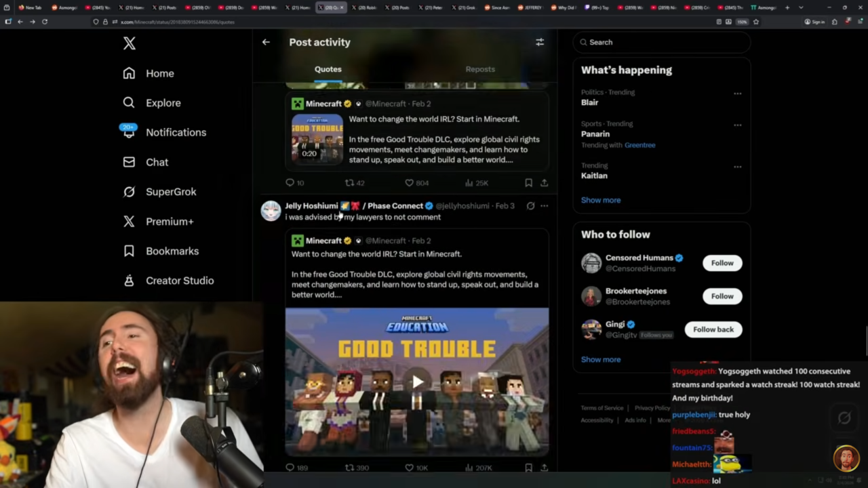The image size is (868, 488).
Task: Reply to the post with 10 replies
Action: pyautogui.click(x=294, y=183)
